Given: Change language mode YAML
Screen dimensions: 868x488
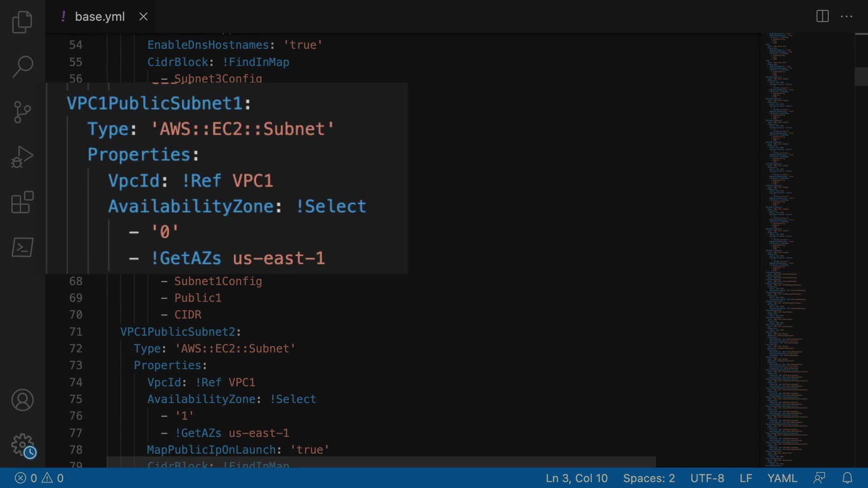Looking at the screenshot, I should 782,478.
